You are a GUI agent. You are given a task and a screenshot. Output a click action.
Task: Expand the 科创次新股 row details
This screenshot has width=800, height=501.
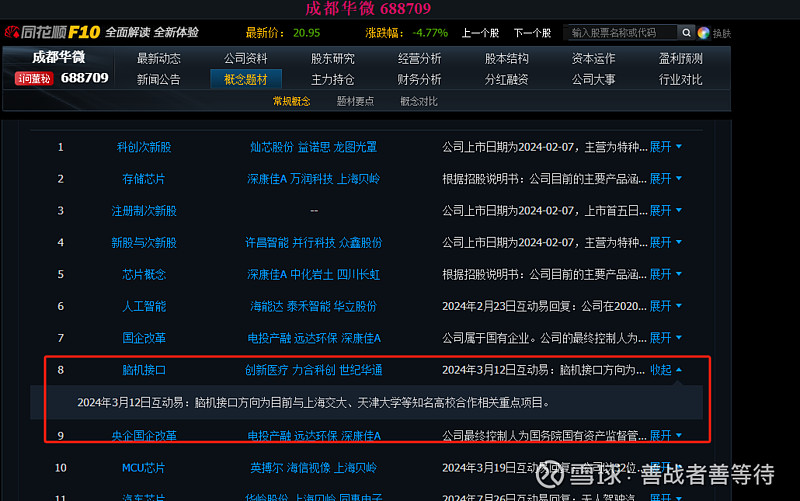click(x=665, y=147)
